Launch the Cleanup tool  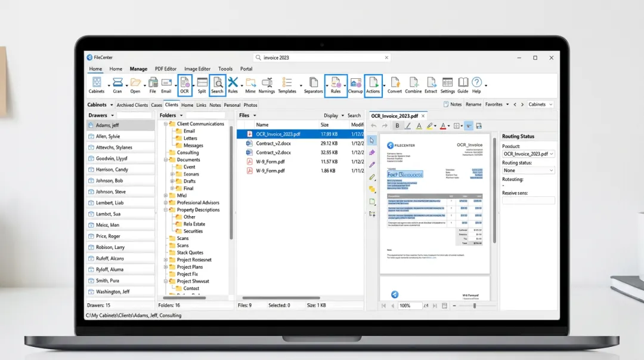(355, 85)
